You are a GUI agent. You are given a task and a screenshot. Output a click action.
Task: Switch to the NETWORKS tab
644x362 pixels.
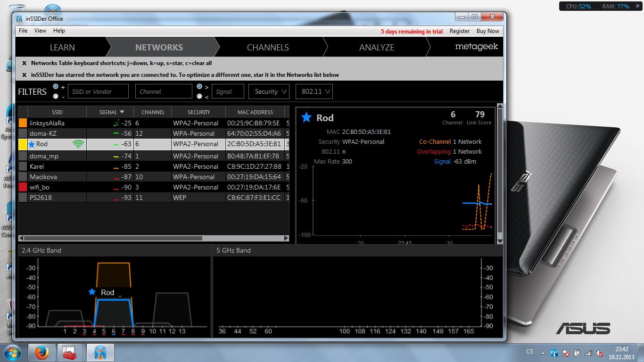159,47
